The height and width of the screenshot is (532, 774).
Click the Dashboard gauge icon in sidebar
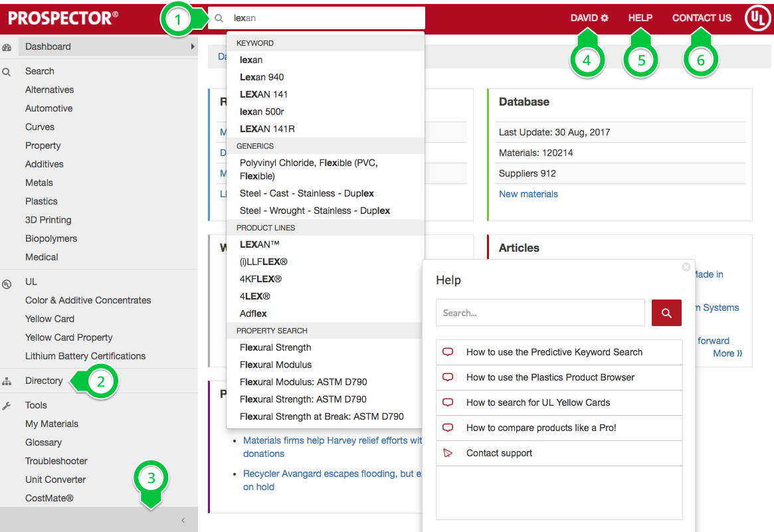click(7, 47)
